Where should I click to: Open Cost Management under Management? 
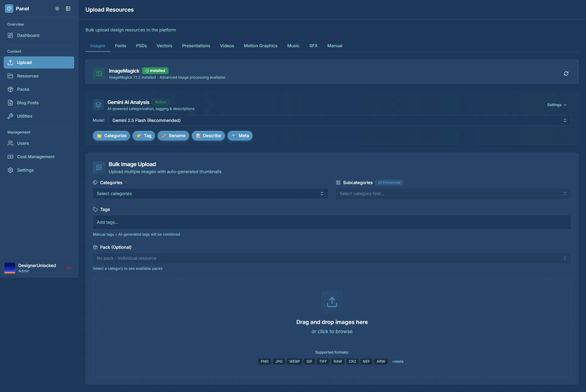pyautogui.click(x=35, y=156)
